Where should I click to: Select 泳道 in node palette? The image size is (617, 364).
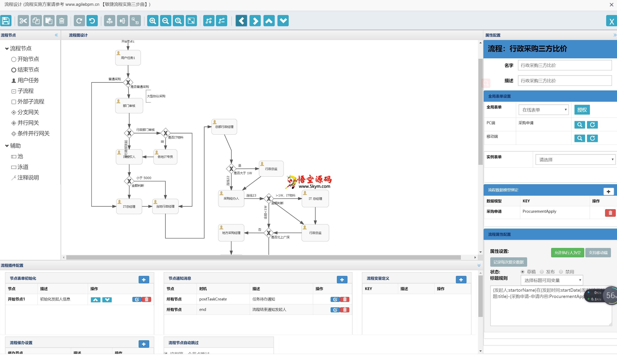[20, 167]
